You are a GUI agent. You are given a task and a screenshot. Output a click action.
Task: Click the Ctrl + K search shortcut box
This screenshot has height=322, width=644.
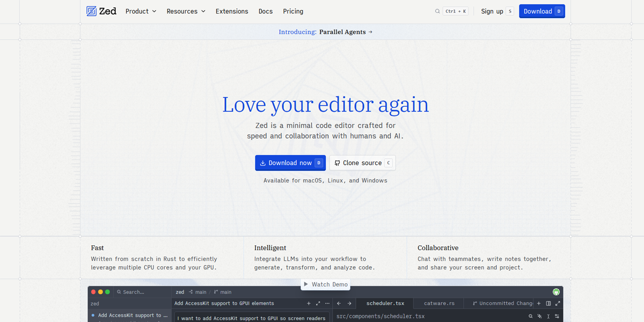coord(456,11)
